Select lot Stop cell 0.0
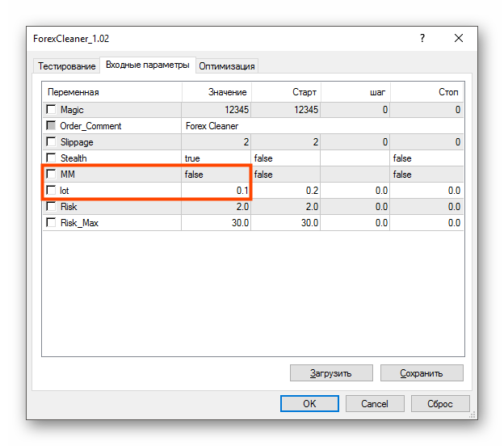This screenshot has width=504, height=446. pyautogui.click(x=426, y=191)
